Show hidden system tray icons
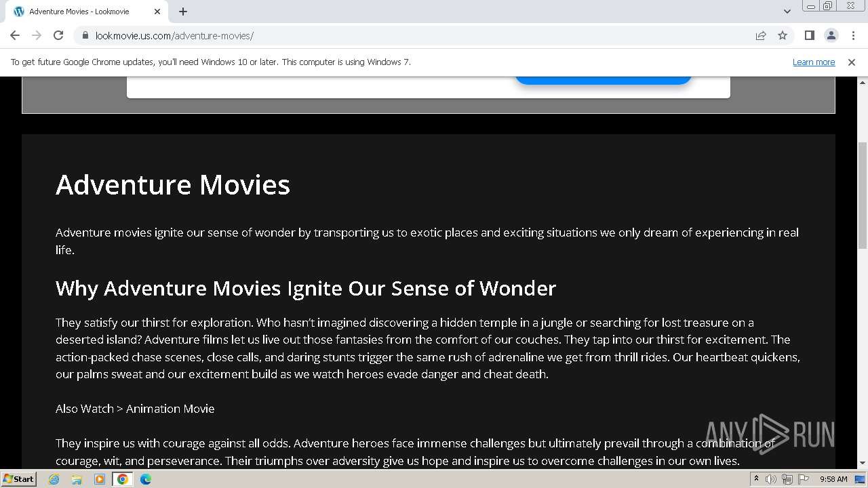The width and height of the screenshot is (868, 488). pyautogui.click(x=756, y=479)
